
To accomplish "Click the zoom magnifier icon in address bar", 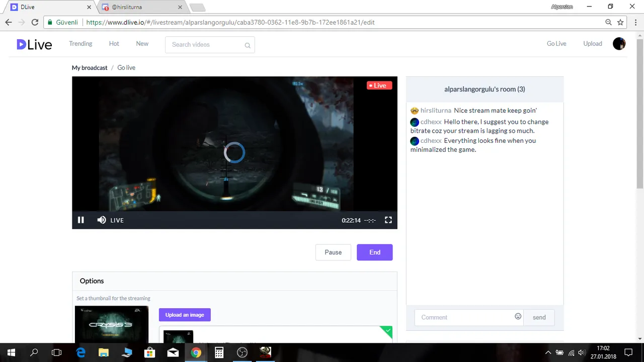I will click(608, 22).
